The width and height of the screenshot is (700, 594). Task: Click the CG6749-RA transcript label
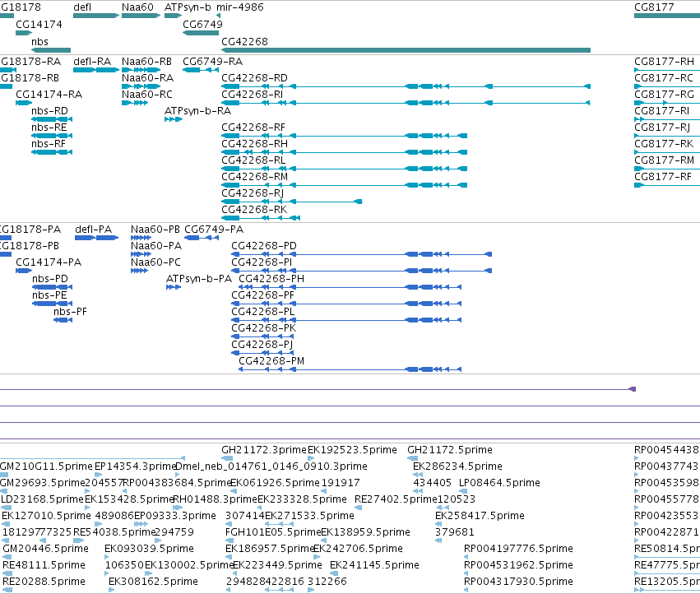click(212, 61)
